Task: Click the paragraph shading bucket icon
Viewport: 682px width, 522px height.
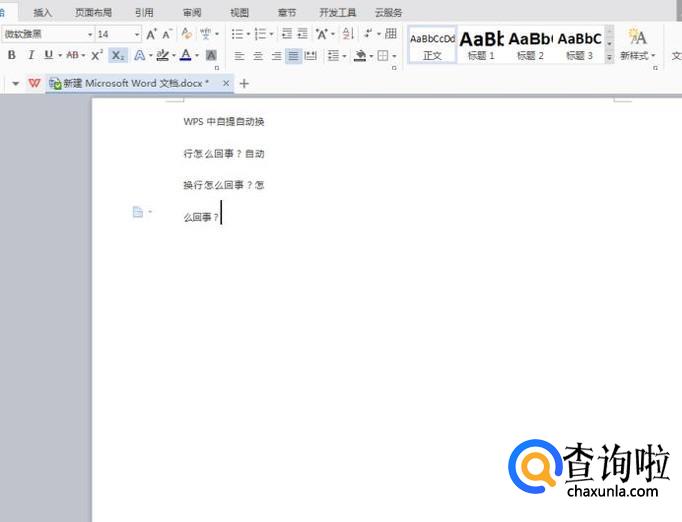Action: (360, 56)
